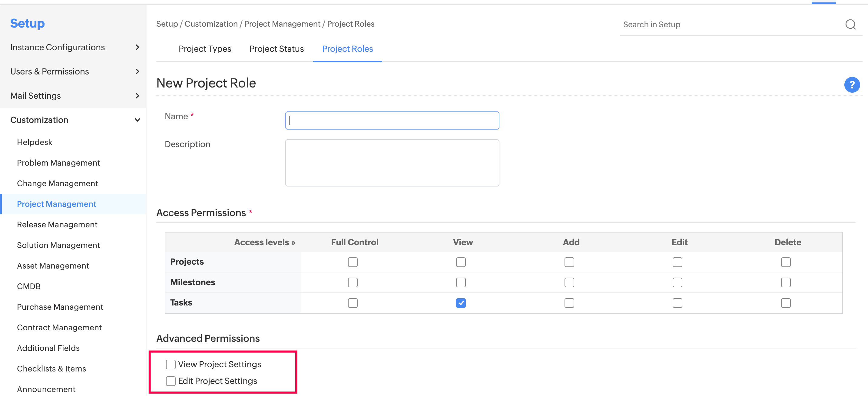The image size is (868, 396).
Task: Click the Customization breadcrumb link
Action: 211,24
